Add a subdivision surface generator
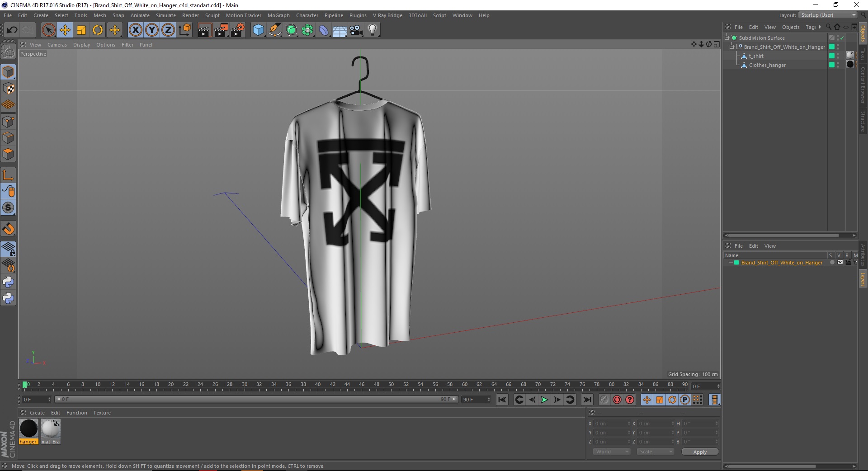 [291, 30]
